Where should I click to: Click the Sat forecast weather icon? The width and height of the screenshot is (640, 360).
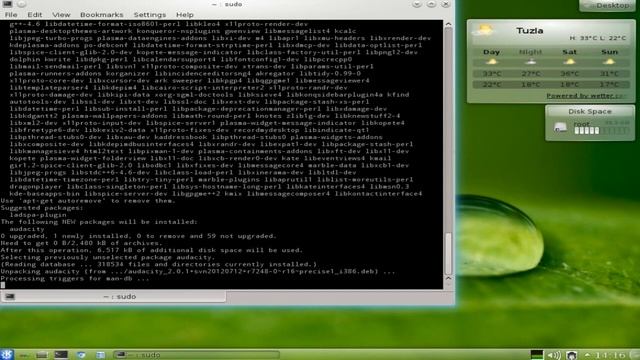click(569, 62)
